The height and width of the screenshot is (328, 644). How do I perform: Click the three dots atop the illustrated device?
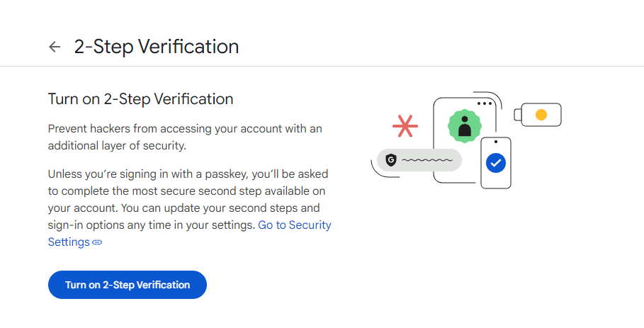(485, 103)
